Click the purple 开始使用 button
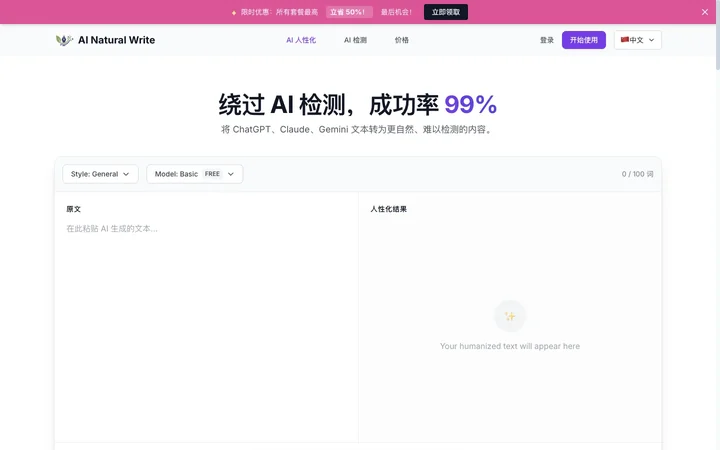Screen dimensions: 720x450 [584, 40]
